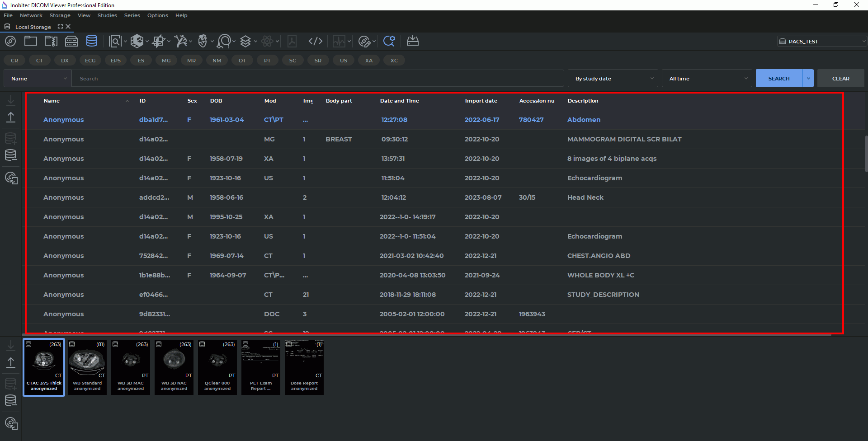868x441 pixels.
Task: Open DICOM disc icon in toolbar
Action: pos(10,42)
